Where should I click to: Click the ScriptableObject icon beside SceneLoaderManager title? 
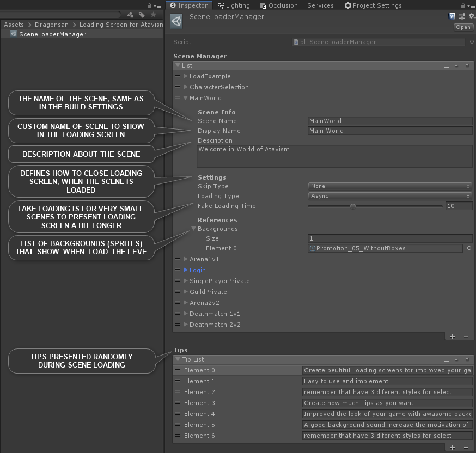point(176,21)
